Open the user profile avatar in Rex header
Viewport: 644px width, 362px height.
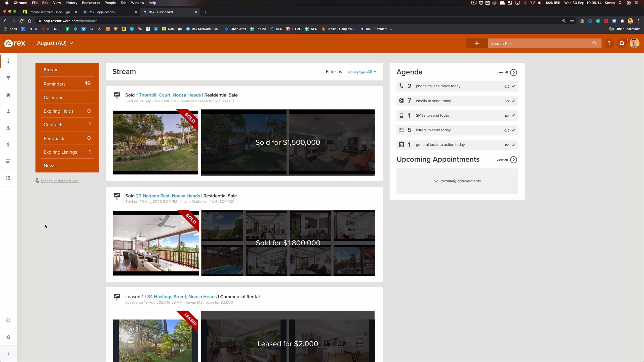click(634, 43)
